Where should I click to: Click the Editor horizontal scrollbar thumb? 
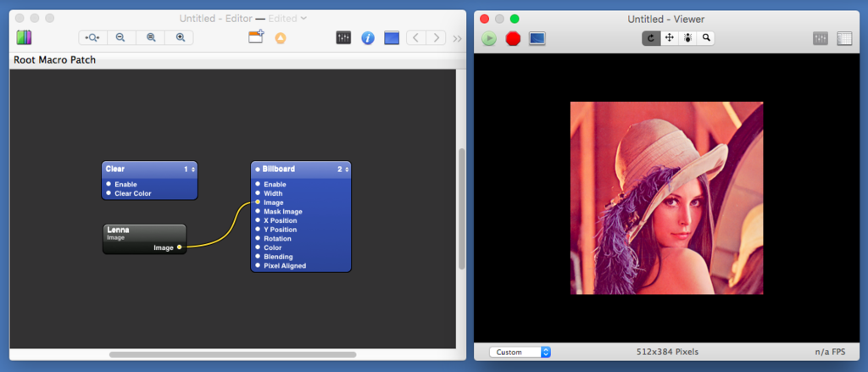point(232,354)
